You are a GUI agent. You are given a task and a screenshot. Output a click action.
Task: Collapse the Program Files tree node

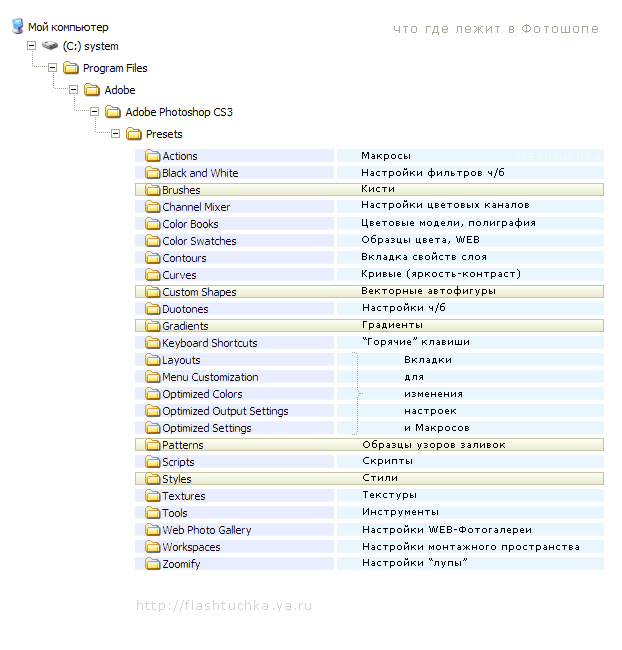pyautogui.click(x=52, y=68)
